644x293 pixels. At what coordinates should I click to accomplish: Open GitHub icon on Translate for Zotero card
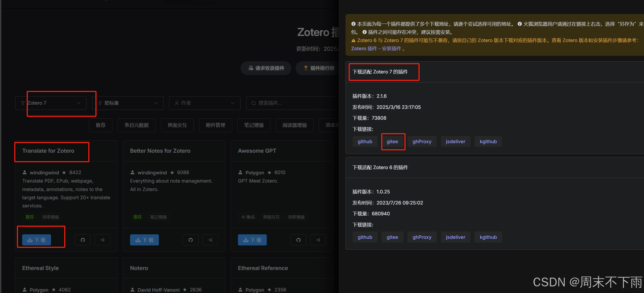82,240
